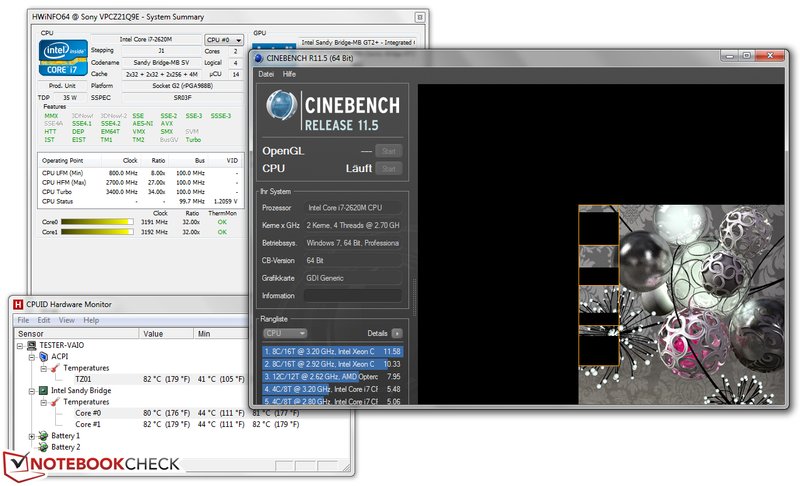The width and height of the screenshot is (800, 486).
Task: Click the Battery 1 icon
Action: click(x=44, y=436)
